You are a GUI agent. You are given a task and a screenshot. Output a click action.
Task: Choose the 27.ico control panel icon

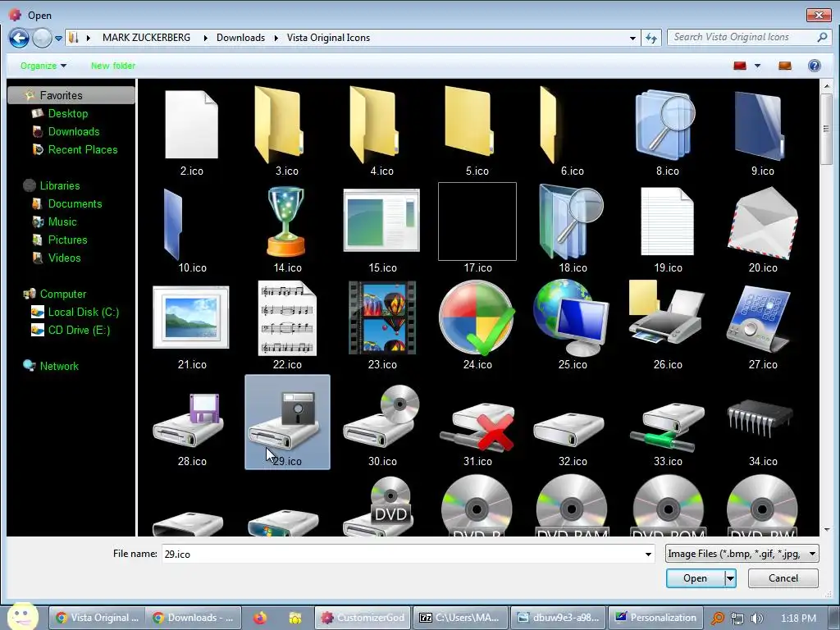(x=759, y=319)
